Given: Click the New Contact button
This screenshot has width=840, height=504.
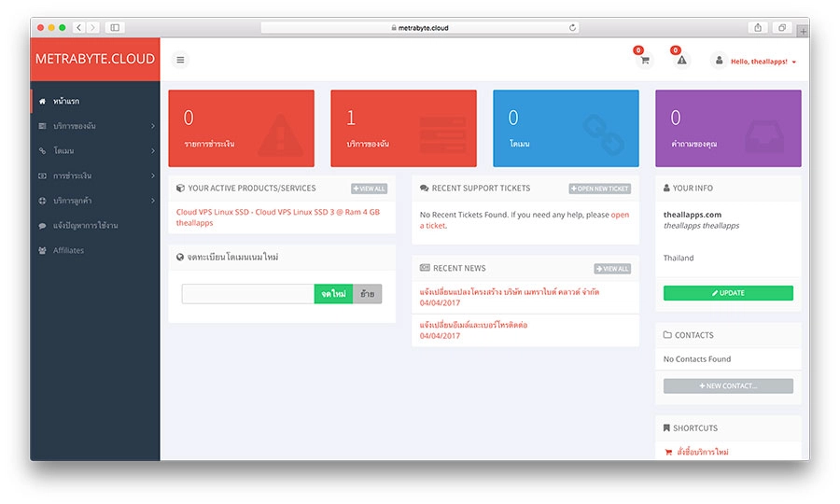Looking at the screenshot, I should pyautogui.click(x=728, y=385).
